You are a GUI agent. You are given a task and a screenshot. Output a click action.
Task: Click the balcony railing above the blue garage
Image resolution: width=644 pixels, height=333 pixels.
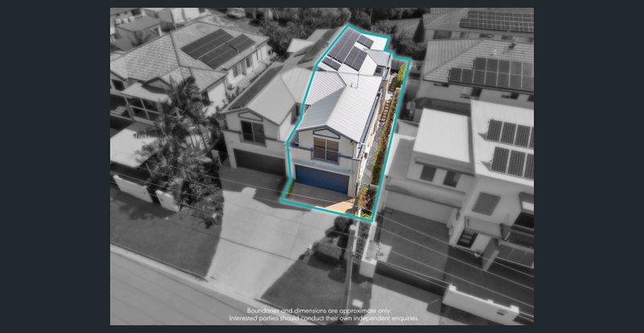tap(325, 151)
